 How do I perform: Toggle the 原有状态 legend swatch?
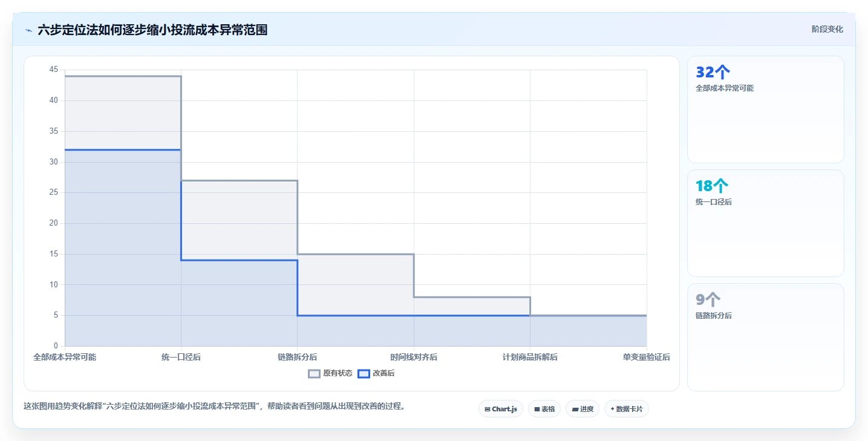coord(314,374)
